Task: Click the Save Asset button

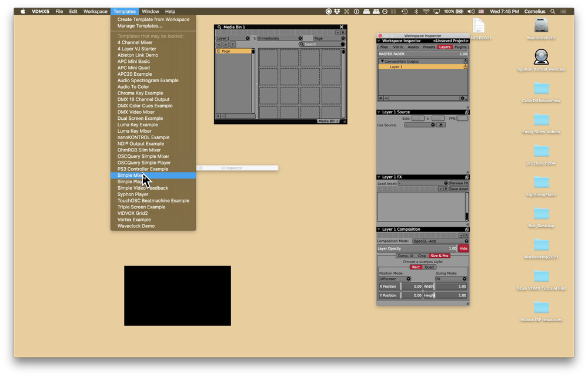Action: click(x=459, y=188)
